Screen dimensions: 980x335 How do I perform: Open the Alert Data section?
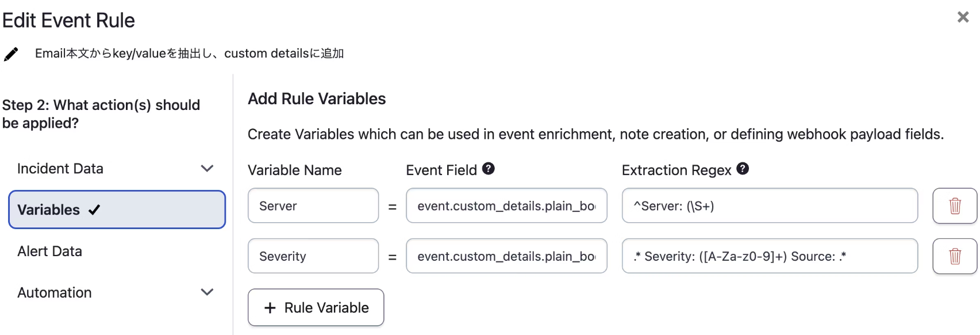point(50,252)
